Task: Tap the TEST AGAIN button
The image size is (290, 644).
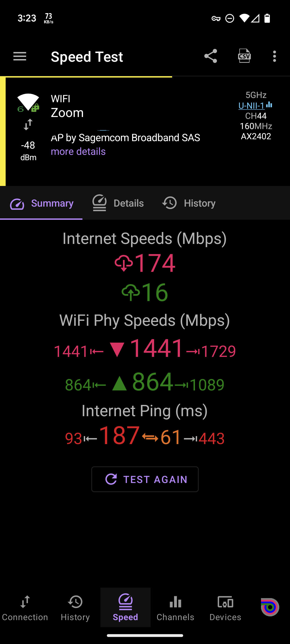Action: click(145, 479)
